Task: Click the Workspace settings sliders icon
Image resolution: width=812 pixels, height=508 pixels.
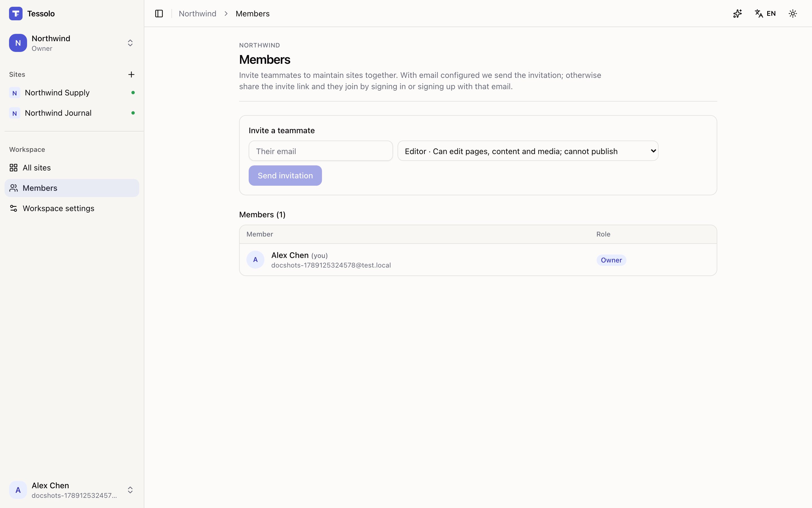Action: (14, 208)
